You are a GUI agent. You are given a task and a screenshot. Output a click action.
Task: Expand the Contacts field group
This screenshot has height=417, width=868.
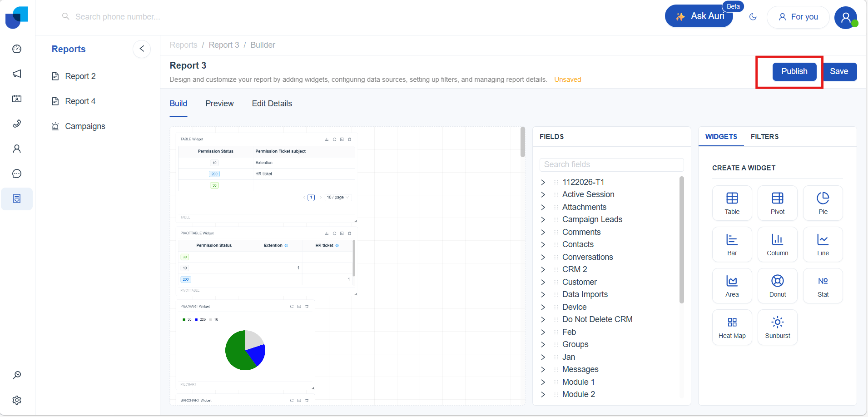click(x=543, y=244)
